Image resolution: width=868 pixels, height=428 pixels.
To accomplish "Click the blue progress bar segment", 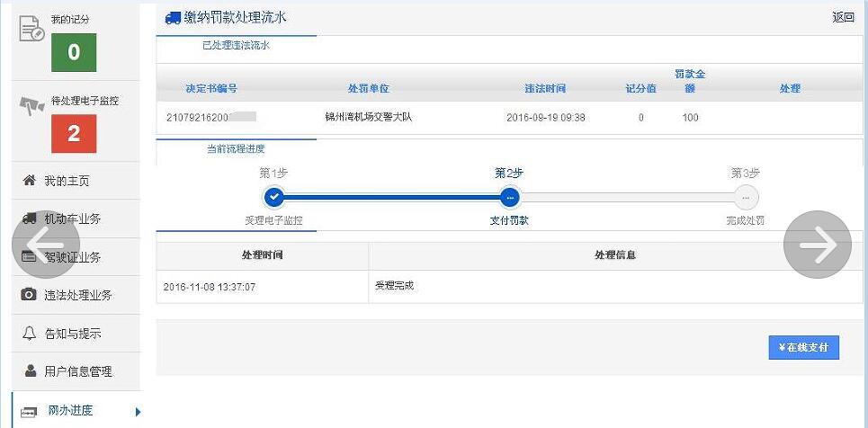I will (392, 197).
